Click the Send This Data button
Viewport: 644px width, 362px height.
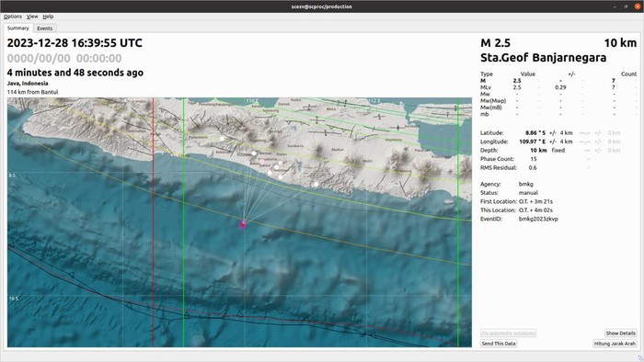pos(499,344)
